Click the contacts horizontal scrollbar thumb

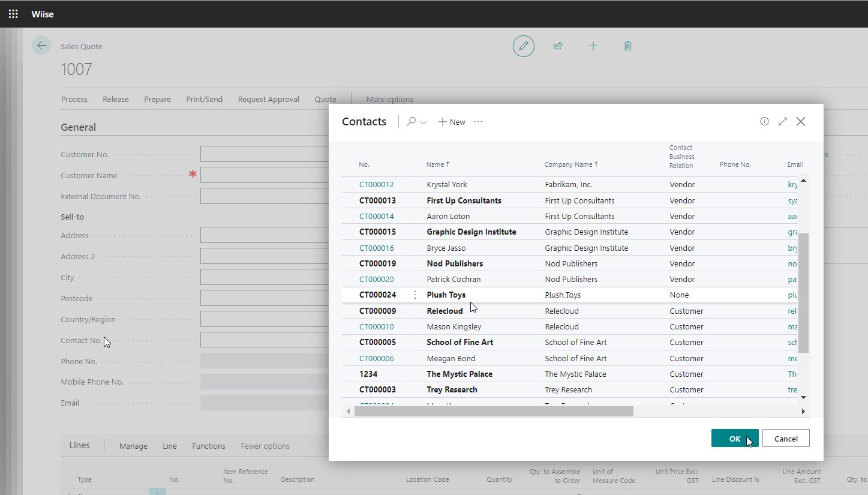(x=494, y=411)
